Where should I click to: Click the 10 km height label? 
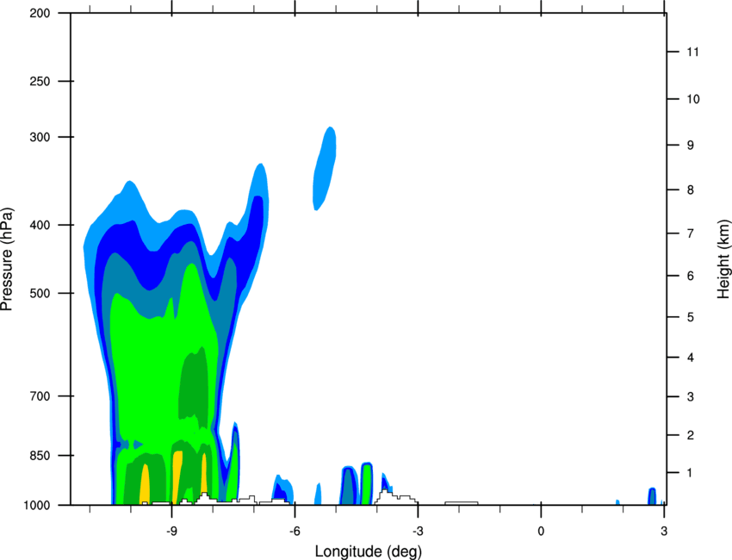click(693, 99)
